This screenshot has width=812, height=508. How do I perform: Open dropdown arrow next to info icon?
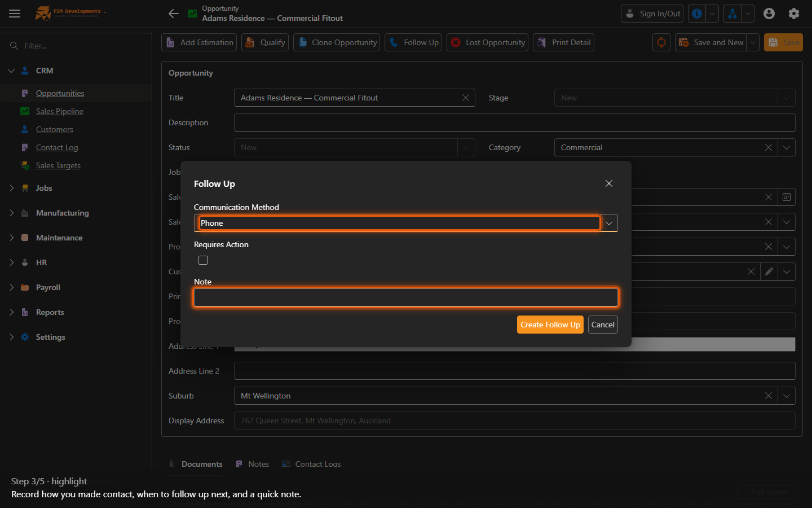point(712,14)
